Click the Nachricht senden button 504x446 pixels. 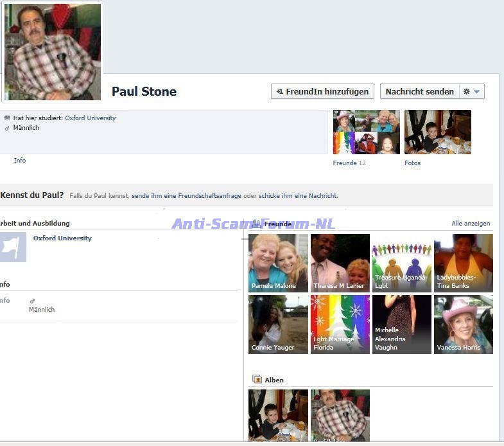(x=419, y=92)
